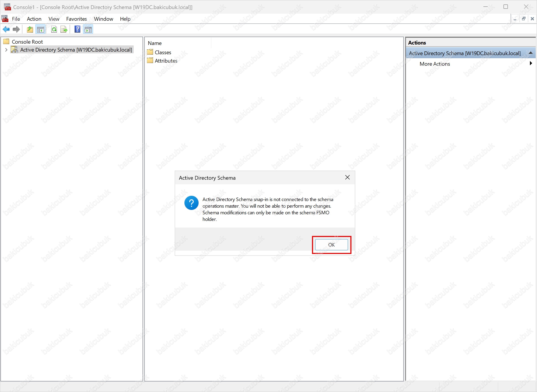
Task: Toggle Show/Hide Console Tree toolbar icon
Action: (x=40, y=29)
